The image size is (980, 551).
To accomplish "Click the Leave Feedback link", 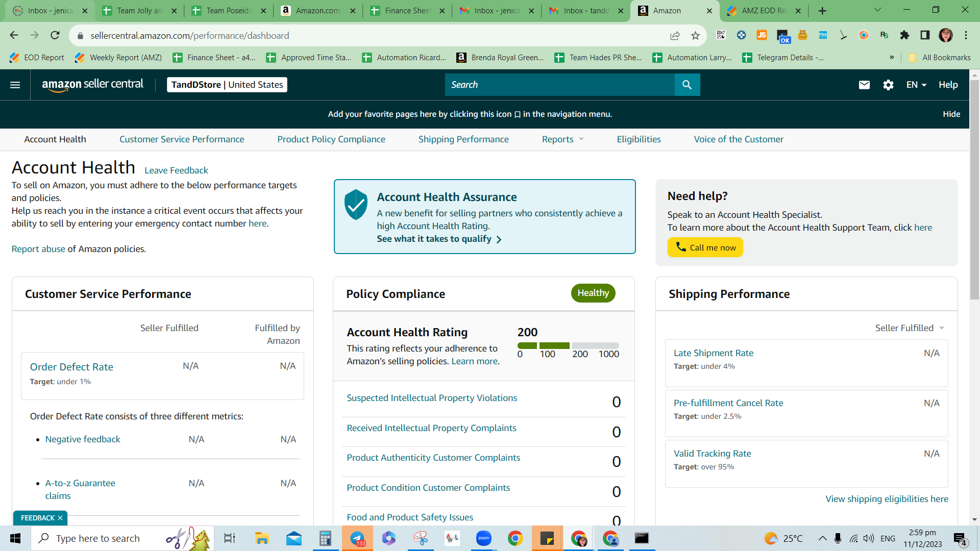I will (x=176, y=170).
